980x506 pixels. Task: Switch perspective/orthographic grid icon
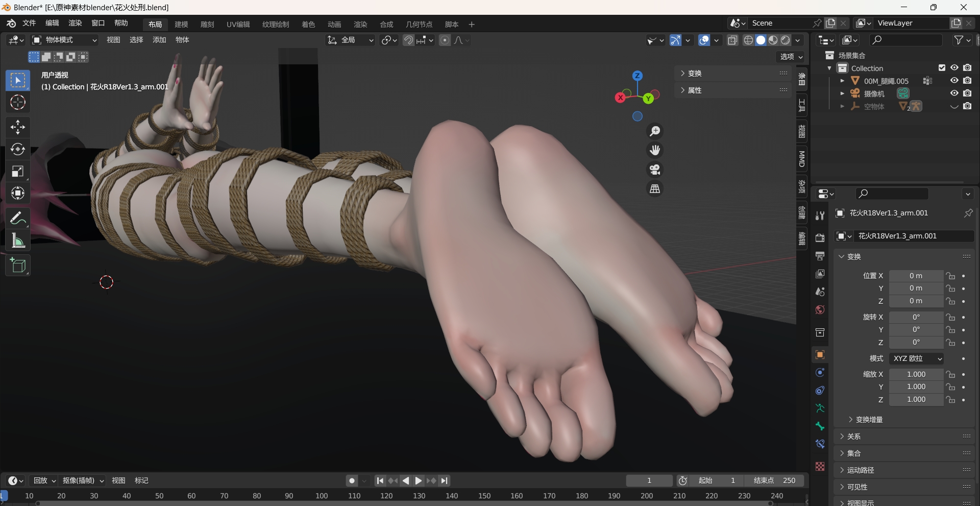coord(655,189)
